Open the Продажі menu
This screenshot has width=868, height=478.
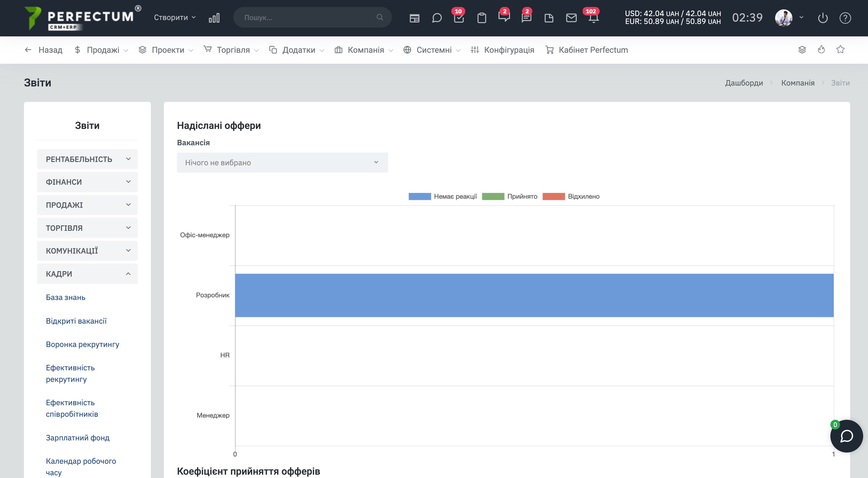click(101, 50)
